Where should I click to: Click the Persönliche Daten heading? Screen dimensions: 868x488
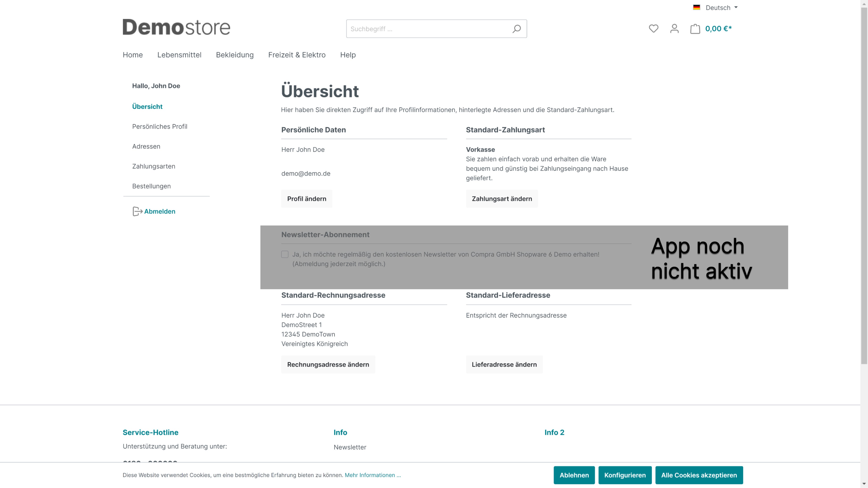tap(313, 130)
